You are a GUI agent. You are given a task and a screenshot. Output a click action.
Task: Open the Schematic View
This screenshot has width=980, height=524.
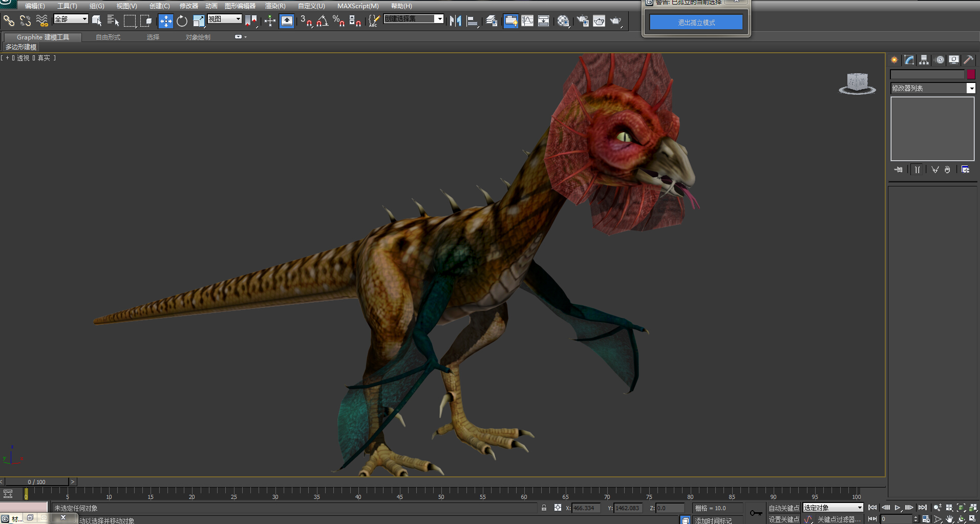coord(543,20)
